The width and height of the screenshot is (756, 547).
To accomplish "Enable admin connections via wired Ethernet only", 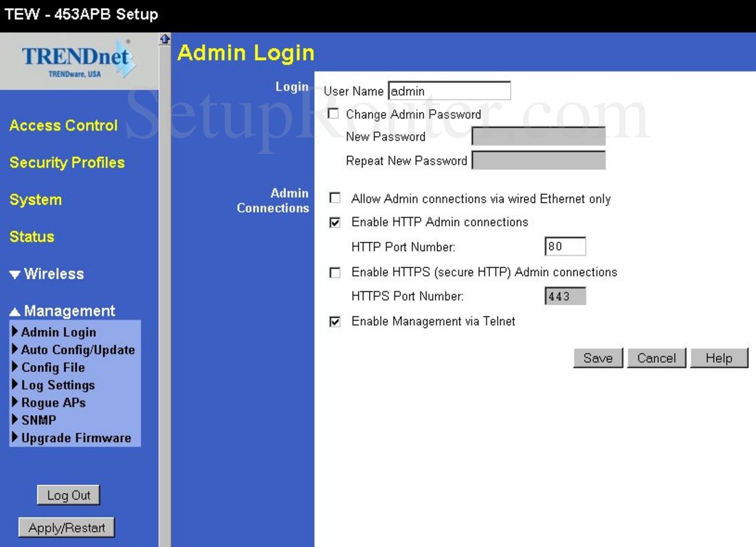I will coord(335,198).
